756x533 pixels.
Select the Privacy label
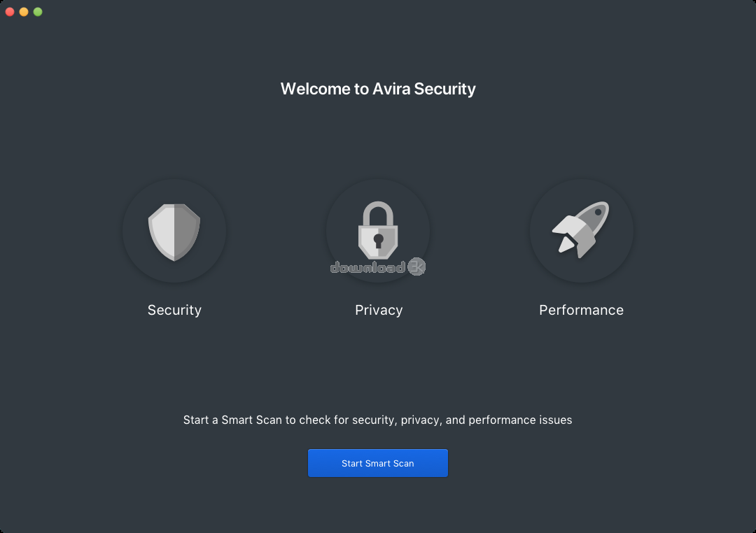click(x=379, y=310)
